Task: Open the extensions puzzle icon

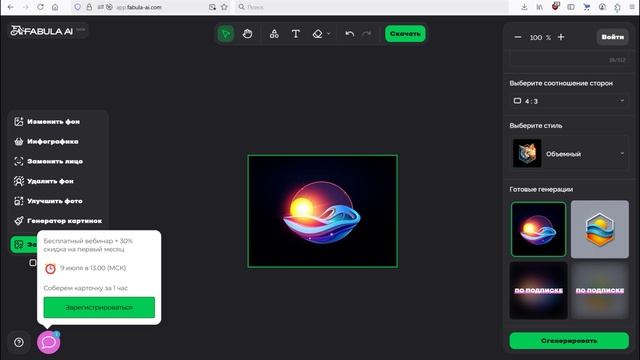Action: pos(618,7)
